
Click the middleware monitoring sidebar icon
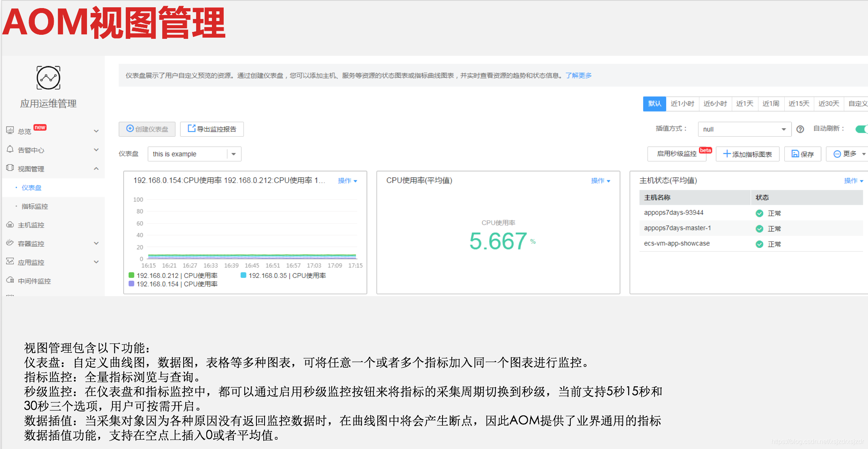[x=10, y=280]
